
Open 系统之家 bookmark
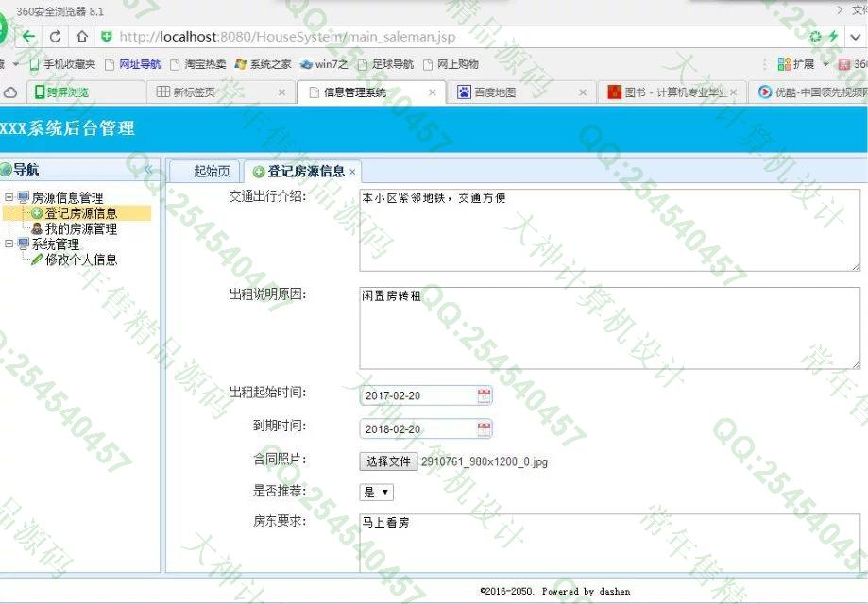(263, 64)
